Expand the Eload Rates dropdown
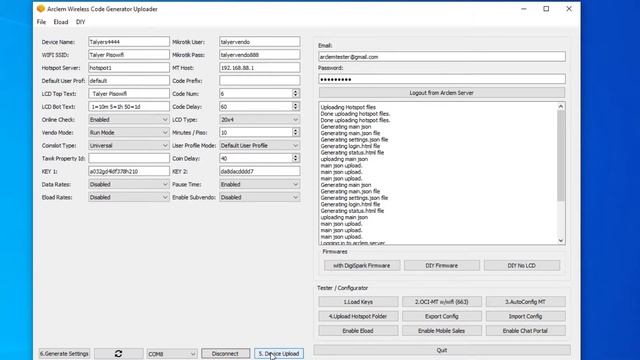The width and height of the screenshot is (640, 360). tap(129, 197)
